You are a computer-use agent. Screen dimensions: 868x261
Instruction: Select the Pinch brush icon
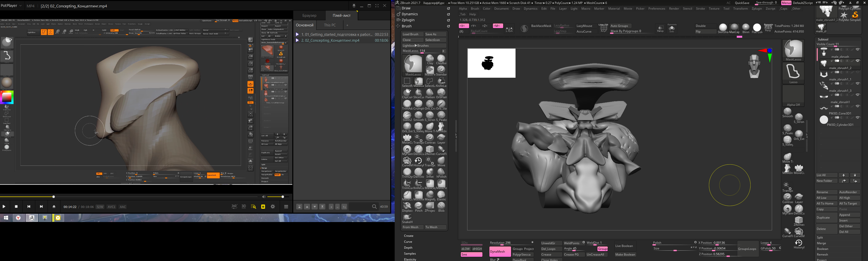tap(419, 207)
